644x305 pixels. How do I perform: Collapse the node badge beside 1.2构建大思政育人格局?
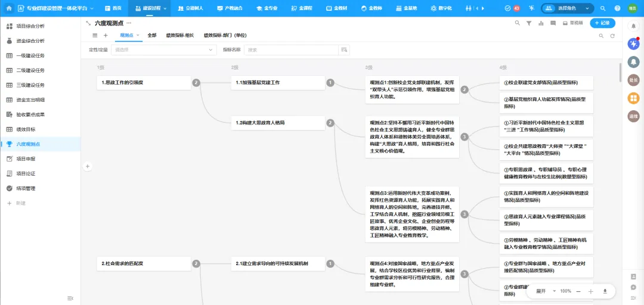330,123
